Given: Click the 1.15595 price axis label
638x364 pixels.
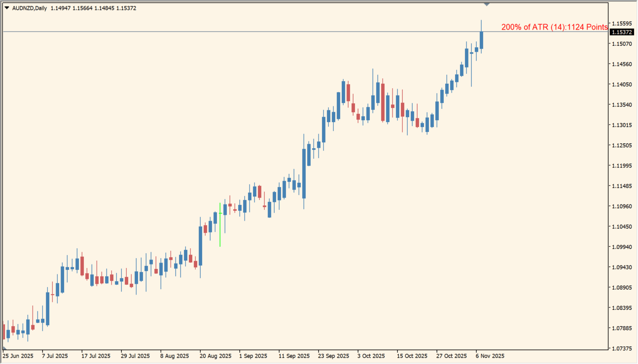Looking at the screenshot, I should 621,24.
